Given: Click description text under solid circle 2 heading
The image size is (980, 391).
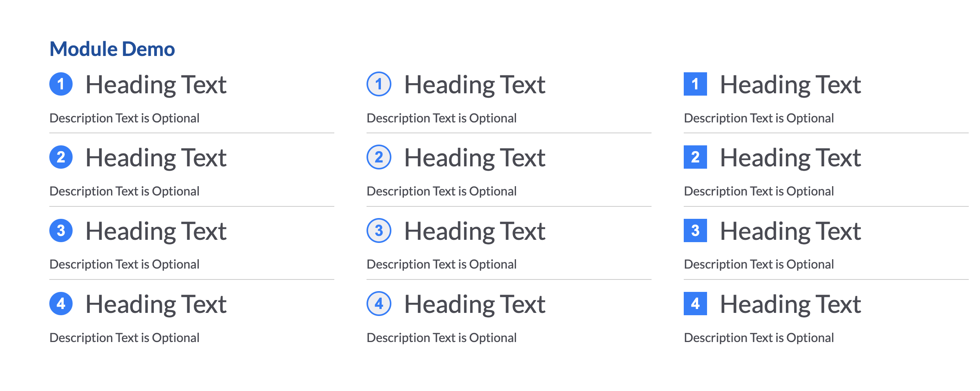Looking at the screenshot, I should [124, 191].
